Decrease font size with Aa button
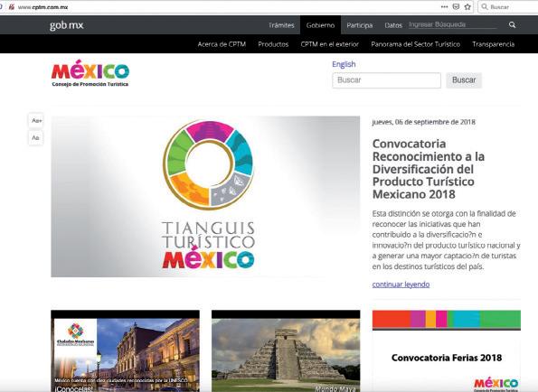 point(35,138)
